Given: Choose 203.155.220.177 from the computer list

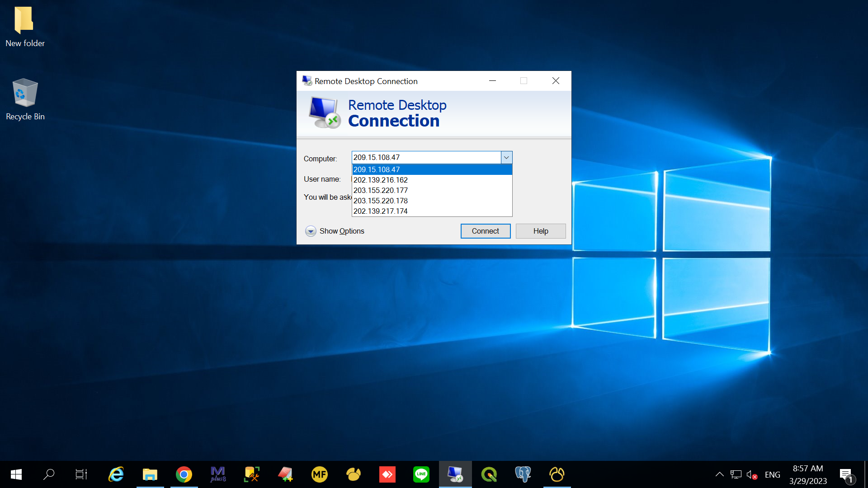Looking at the screenshot, I should (x=432, y=190).
